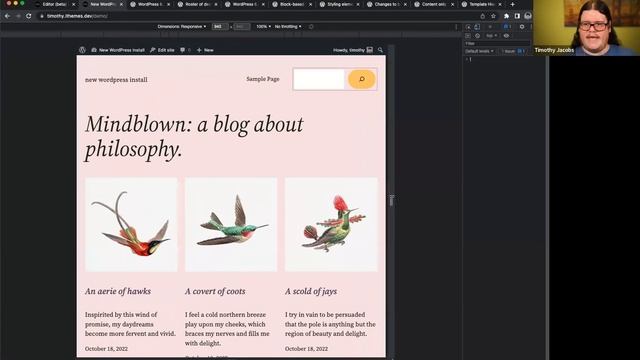640x360 pixels.
Task: Open DevTools settings gear icon
Action: point(522,27)
